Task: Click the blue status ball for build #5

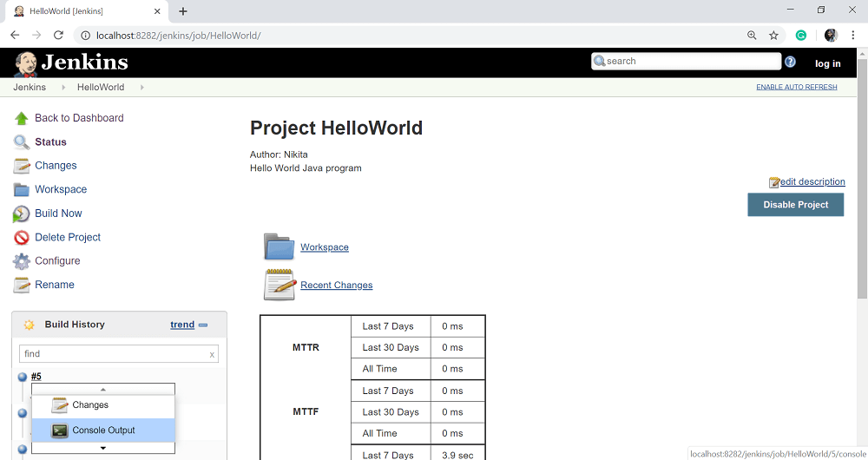Action: coord(23,377)
